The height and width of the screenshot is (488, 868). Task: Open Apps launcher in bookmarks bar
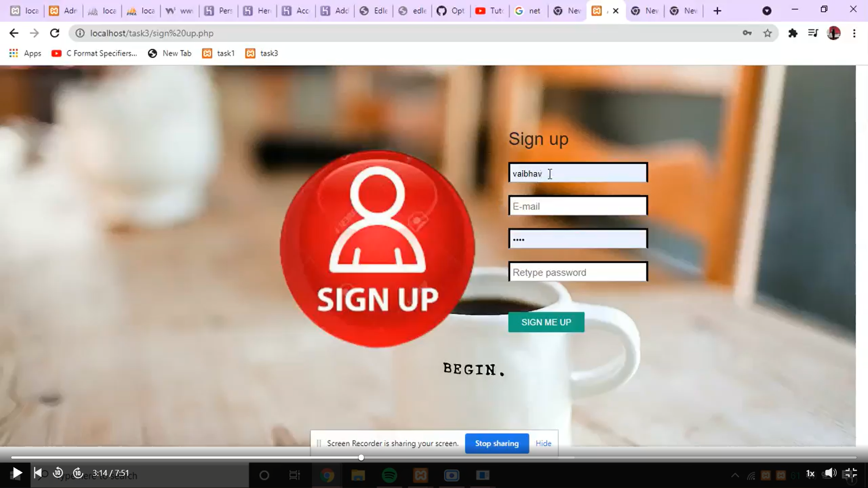25,53
